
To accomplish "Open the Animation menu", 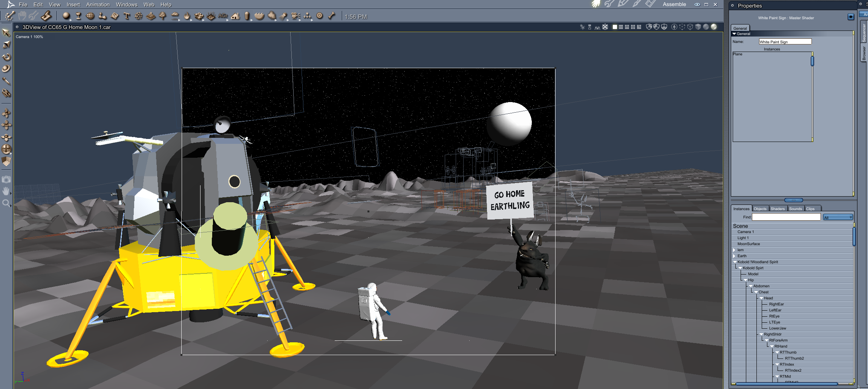I will [98, 5].
